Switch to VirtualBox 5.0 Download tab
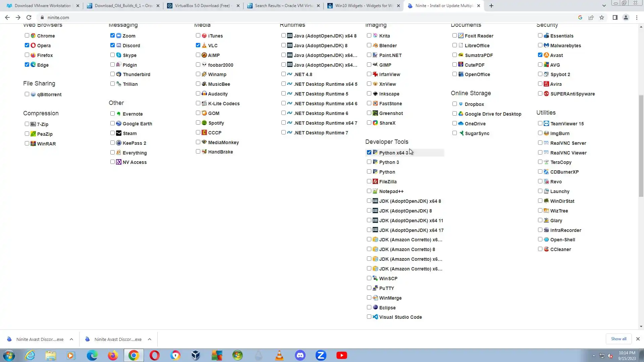 click(202, 6)
